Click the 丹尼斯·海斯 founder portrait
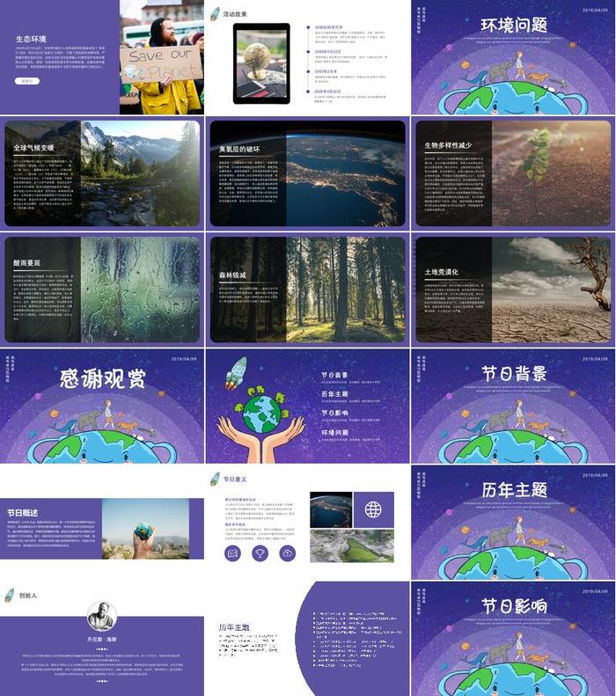 click(x=102, y=616)
